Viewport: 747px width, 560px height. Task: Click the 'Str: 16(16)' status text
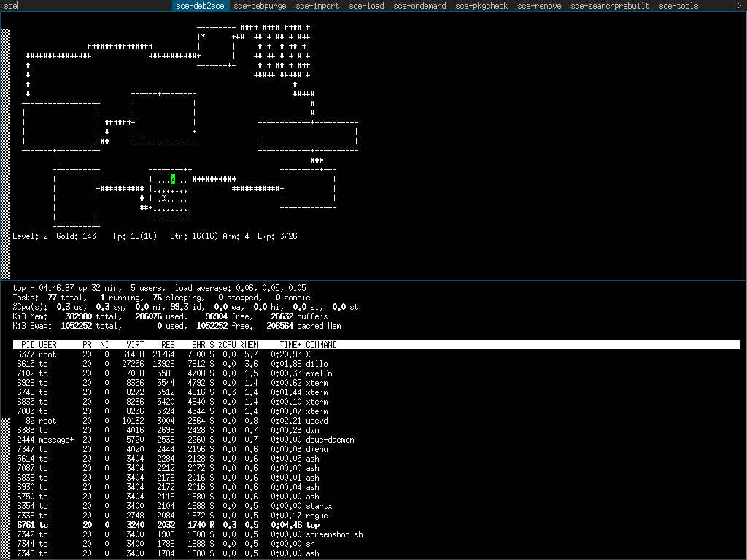tap(194, 236)
